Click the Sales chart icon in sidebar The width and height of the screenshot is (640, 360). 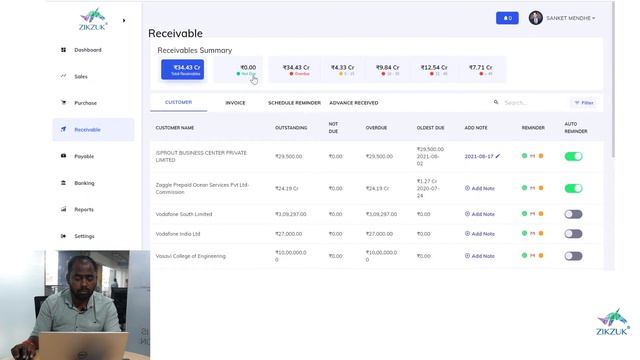coord(63,76)
